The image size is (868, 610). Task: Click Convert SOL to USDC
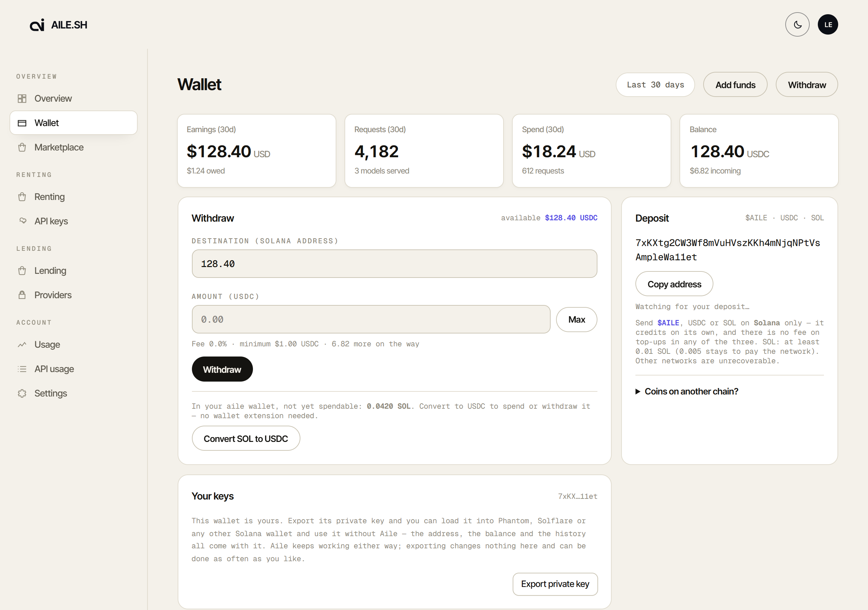pos(246,439)
